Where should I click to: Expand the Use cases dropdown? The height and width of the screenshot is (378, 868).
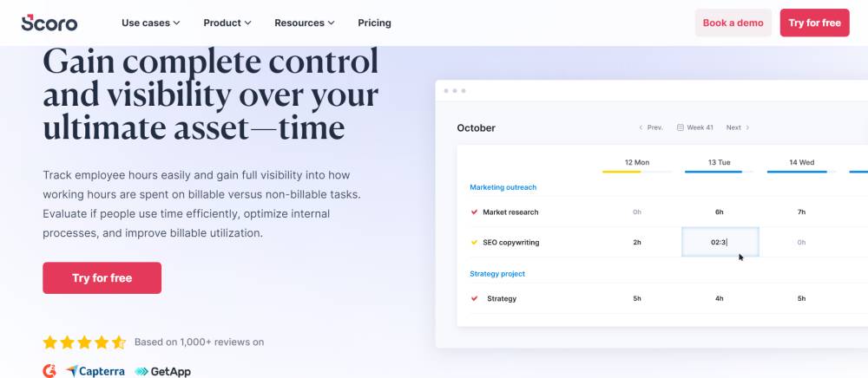[150, 23]
